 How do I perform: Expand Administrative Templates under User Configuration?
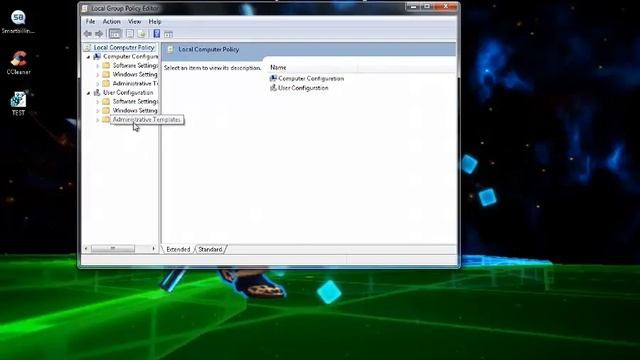98,120
